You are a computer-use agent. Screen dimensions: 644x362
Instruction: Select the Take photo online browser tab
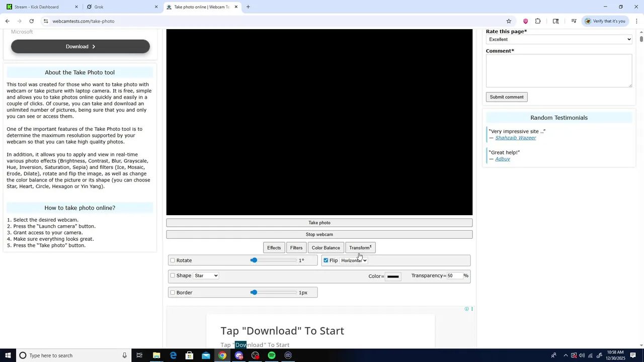(x=201, y=7)
